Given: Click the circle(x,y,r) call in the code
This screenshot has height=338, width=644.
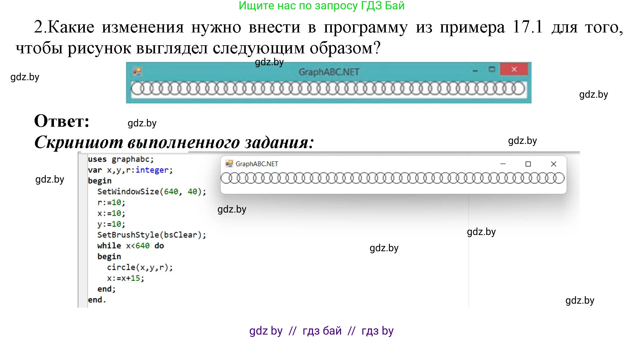Looking at the screenshot, I should tap(140, 267).
